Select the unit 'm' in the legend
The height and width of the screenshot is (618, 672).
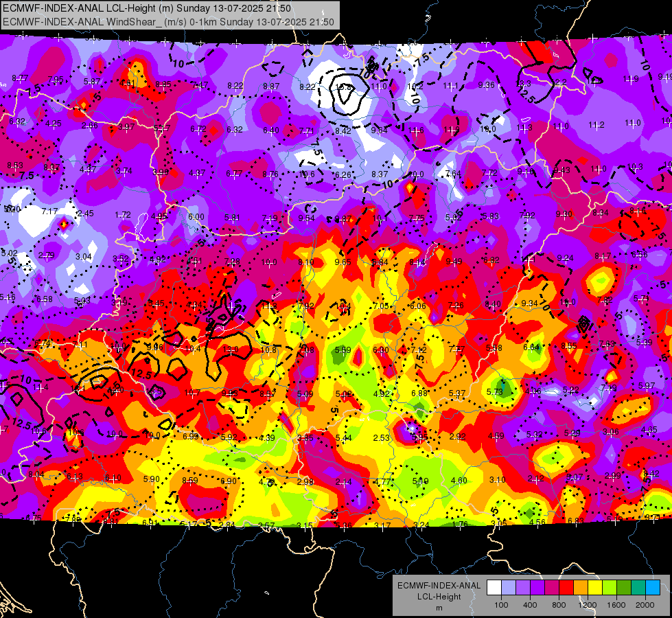tap(439, 608)
